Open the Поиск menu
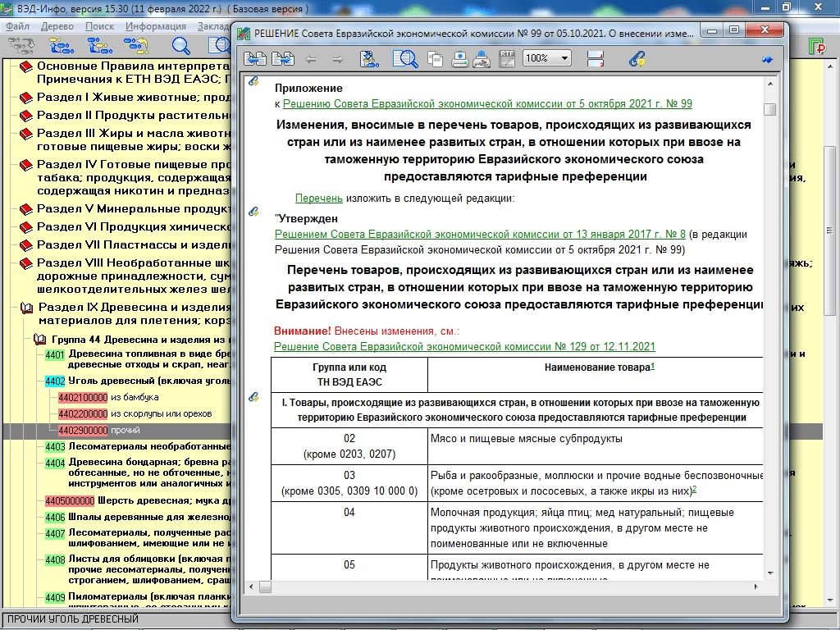 (99, 26)
